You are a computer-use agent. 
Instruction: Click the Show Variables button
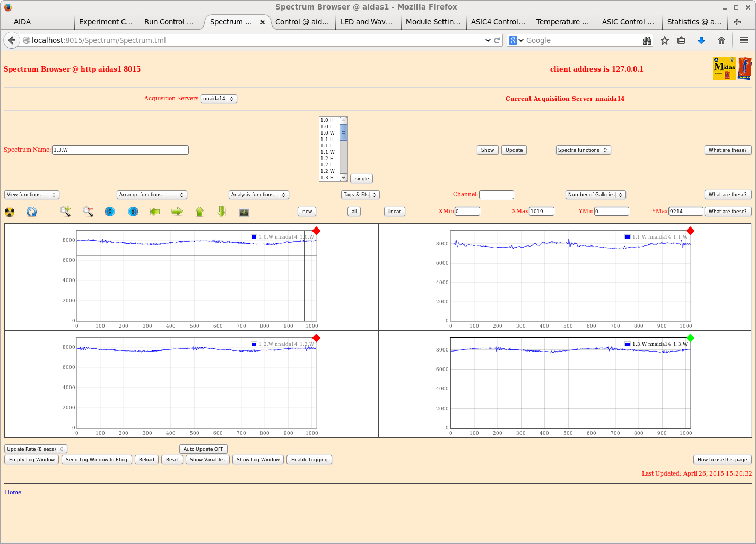207,460
